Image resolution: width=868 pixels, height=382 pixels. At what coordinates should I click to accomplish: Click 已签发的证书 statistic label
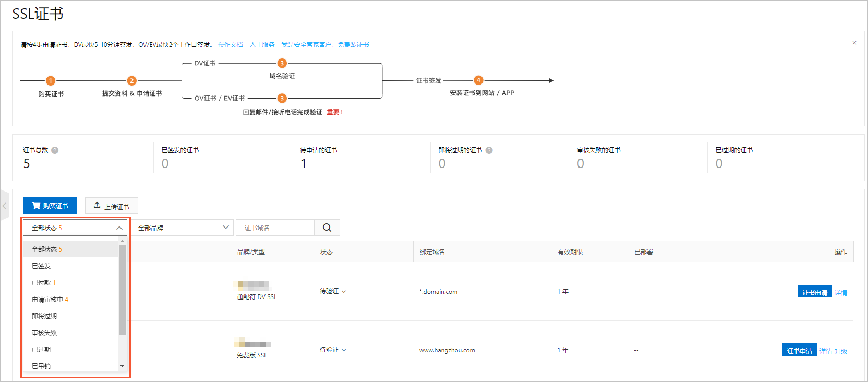click(180, 150)
